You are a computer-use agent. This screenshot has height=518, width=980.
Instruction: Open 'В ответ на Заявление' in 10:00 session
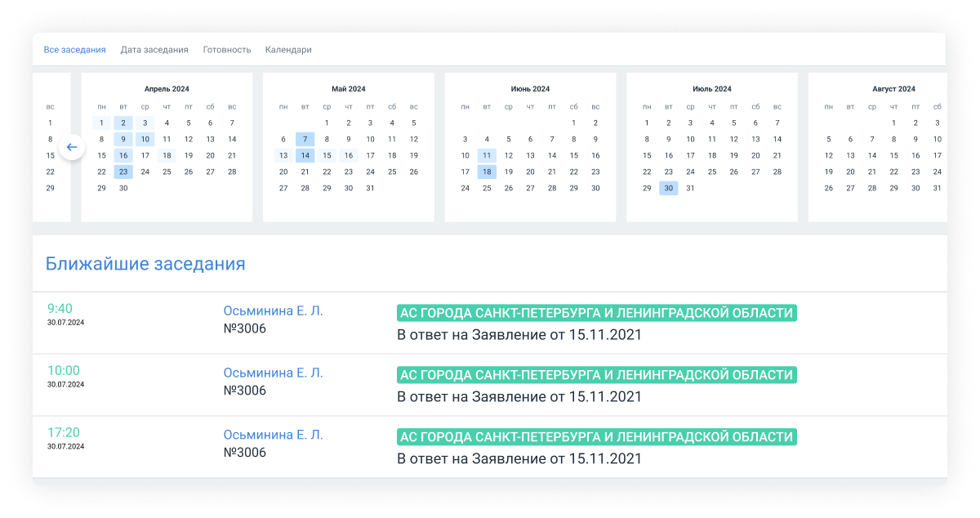pos(519,397)
